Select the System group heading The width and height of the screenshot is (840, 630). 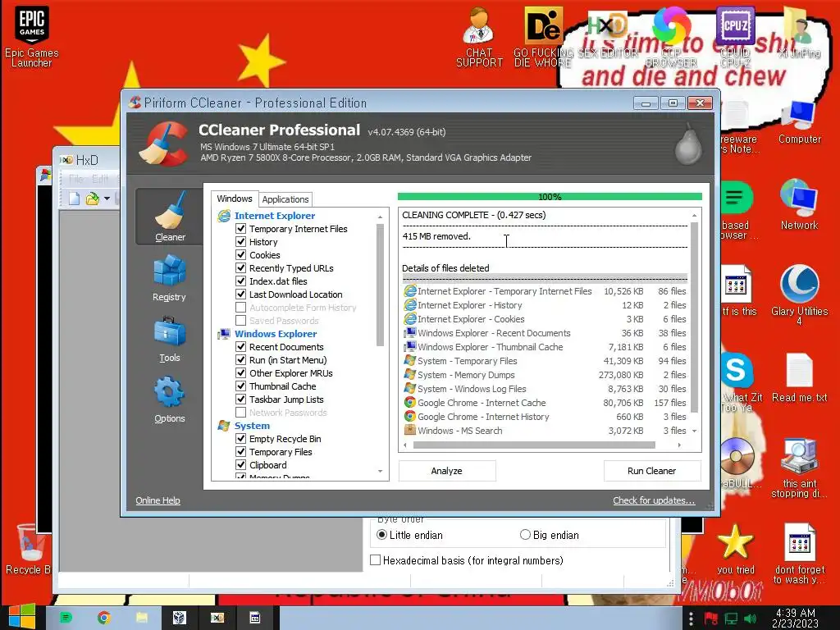pos(252,426)
